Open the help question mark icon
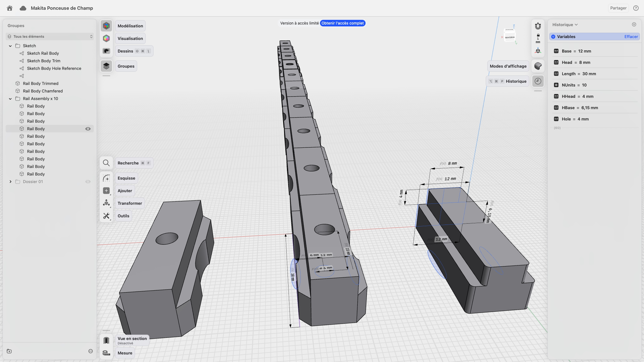This screenshot has width=644, height=362. click(636, 8)
